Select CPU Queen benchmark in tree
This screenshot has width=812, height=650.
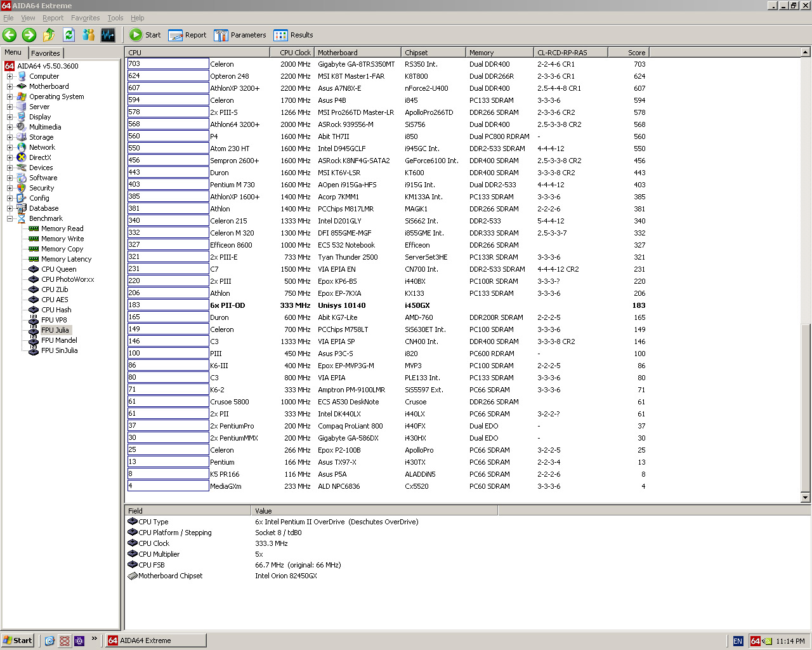tap(58, 269)
